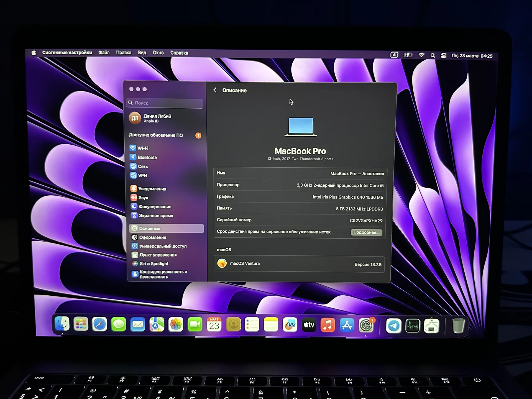Image resolution: width=532 pixels, height=399 pixels.
Task: Open Экранное время settings
Action: point(152,216)
